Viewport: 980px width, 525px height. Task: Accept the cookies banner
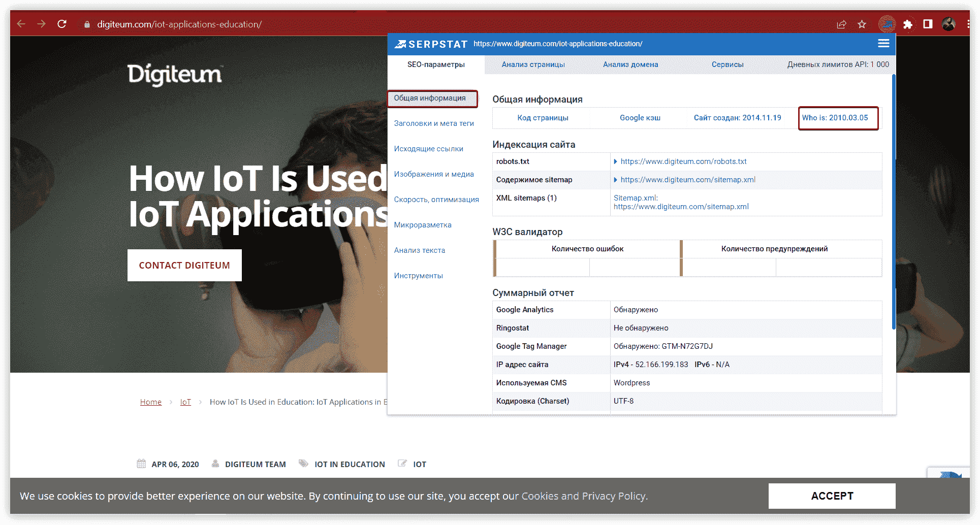pos(832,496)
